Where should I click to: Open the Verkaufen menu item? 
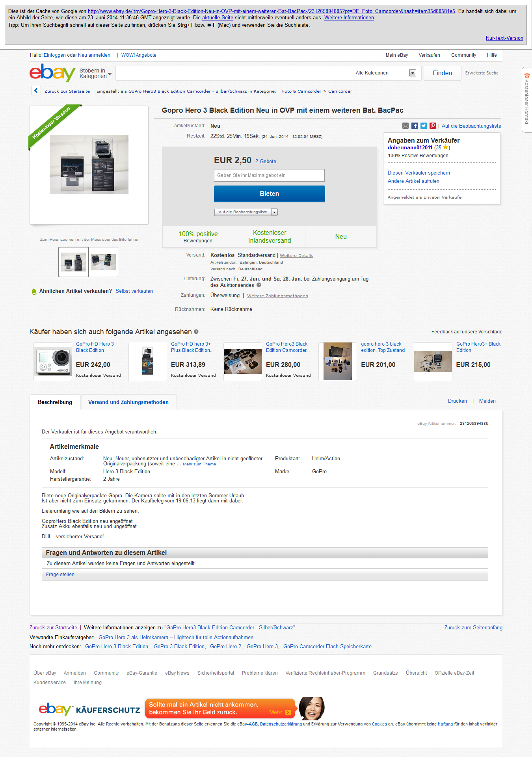[429, 55]
